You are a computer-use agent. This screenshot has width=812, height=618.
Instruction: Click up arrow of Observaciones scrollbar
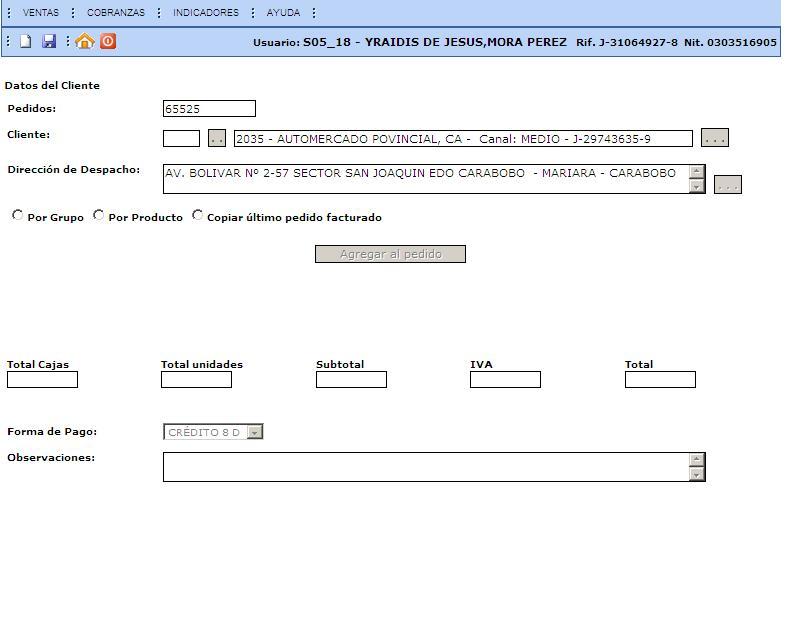click(697, 459)
